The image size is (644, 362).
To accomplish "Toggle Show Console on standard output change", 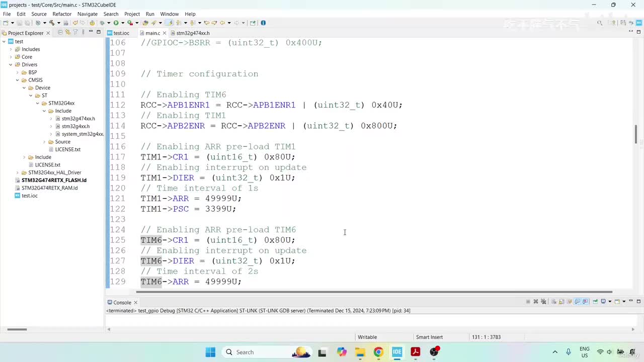I will point(578,302).
